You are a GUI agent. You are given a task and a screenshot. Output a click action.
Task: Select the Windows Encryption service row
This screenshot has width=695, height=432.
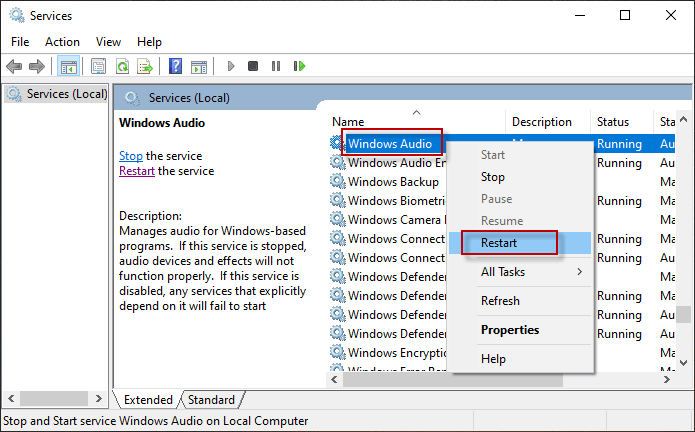pyautogui.click(x=397, y=353)
